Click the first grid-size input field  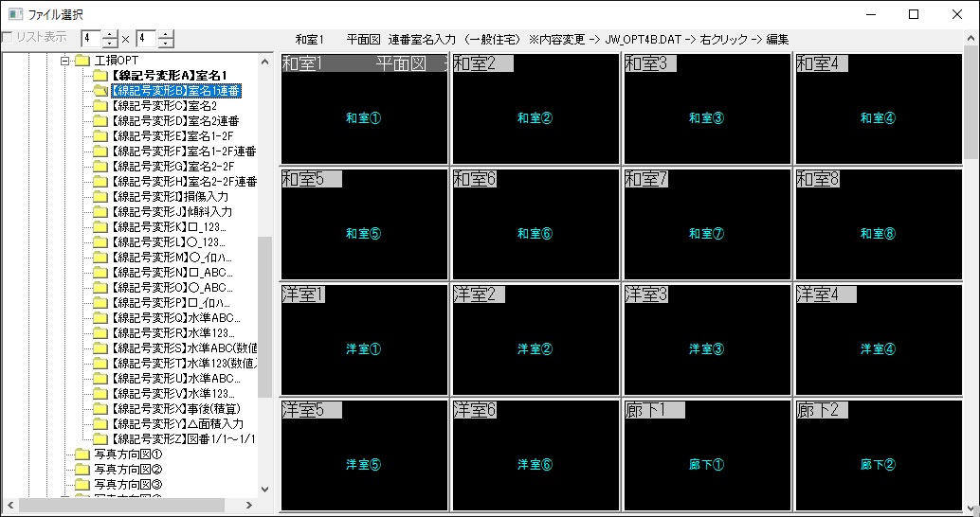[x=90, y=39]
